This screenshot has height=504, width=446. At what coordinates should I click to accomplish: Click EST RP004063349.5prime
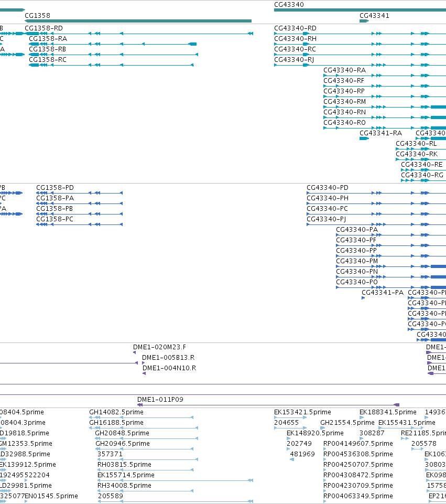(x=358, y=496)
